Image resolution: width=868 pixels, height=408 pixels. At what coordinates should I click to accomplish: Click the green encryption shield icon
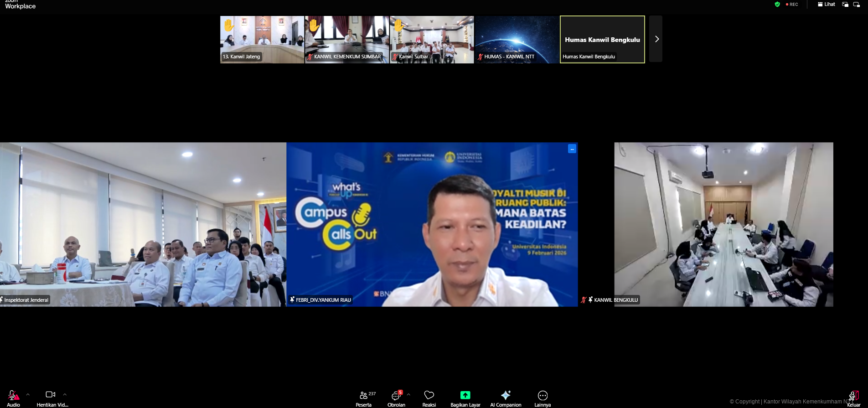(x=777, y=4)
